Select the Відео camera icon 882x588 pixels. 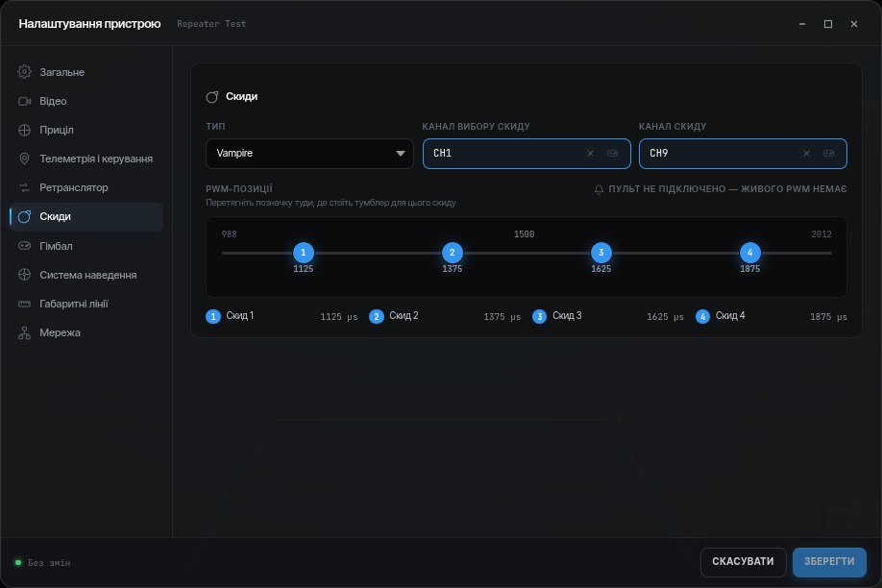tap(24, 101)
